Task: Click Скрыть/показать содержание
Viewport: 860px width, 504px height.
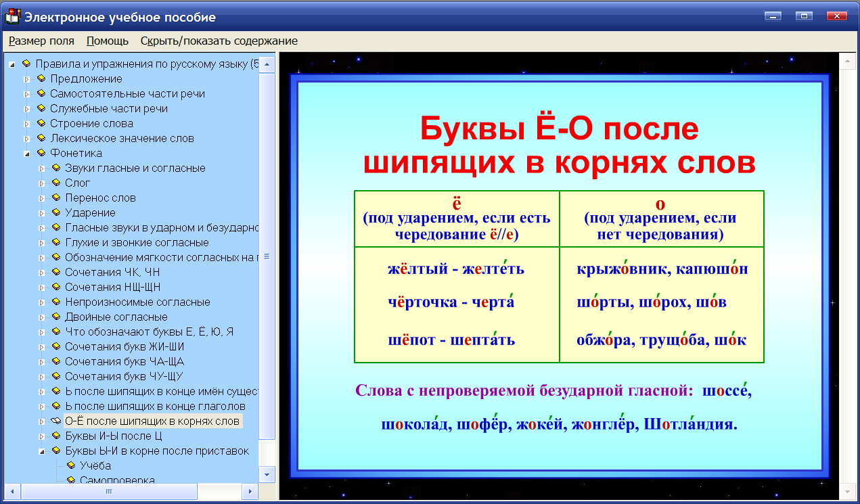Action: coord(218,41)
